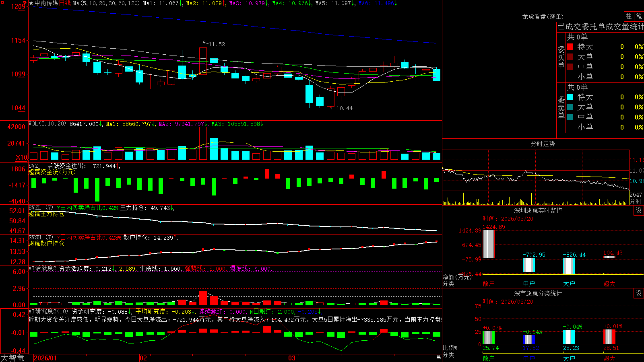Viewport: 644px width, 362px height.
Task: Click the AI活跃度2 indicator title
Action: click(x=43, y=269)
